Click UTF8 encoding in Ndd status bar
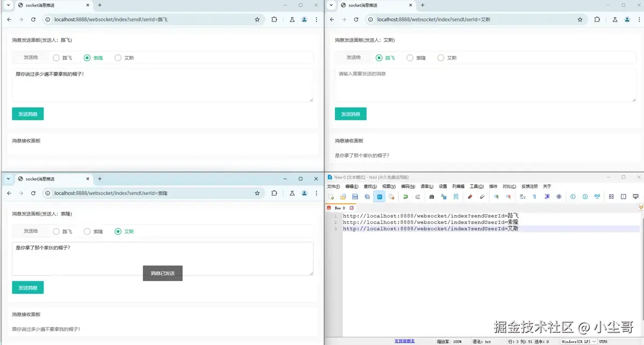This screenshot has width=644, height=345. [603, 341]
